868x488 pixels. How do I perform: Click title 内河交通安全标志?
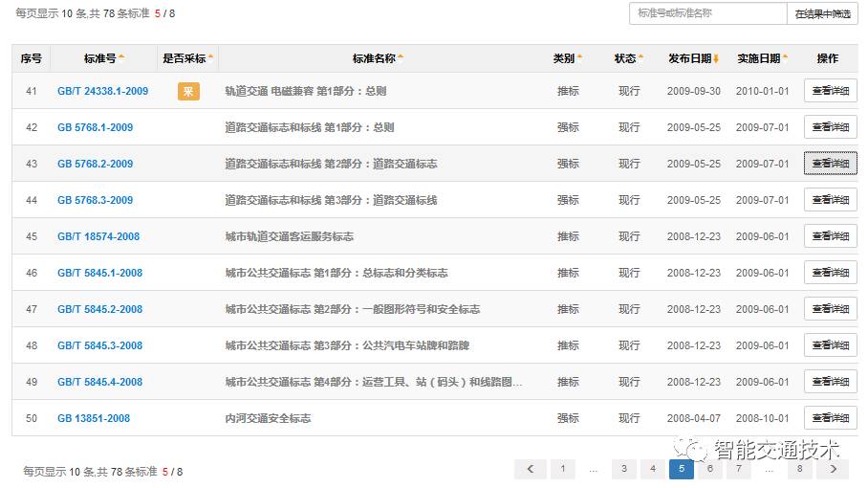268,418
